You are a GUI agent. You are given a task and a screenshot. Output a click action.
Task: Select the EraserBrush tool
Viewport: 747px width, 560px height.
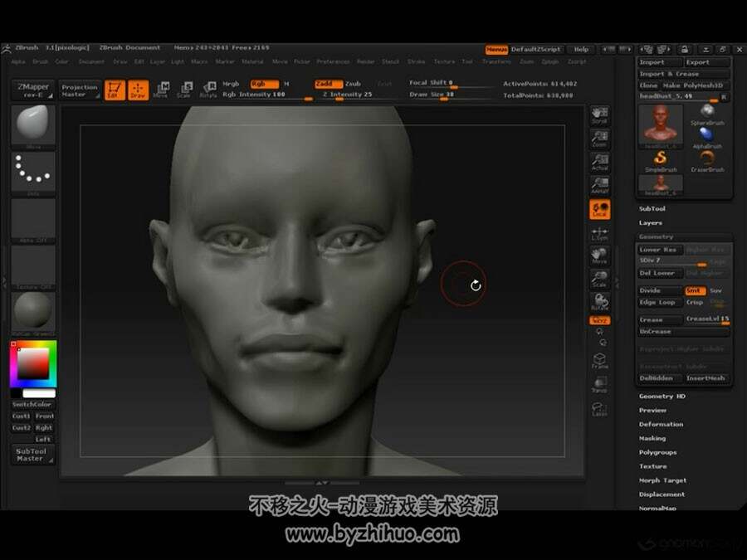tap(707, 162)
